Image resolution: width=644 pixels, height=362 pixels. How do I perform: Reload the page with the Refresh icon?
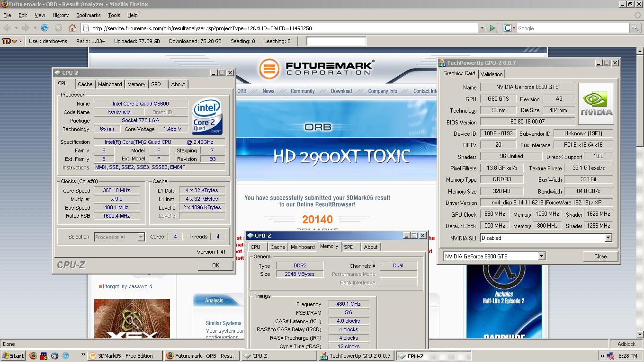pyautogui.click(x=45, y=28)
